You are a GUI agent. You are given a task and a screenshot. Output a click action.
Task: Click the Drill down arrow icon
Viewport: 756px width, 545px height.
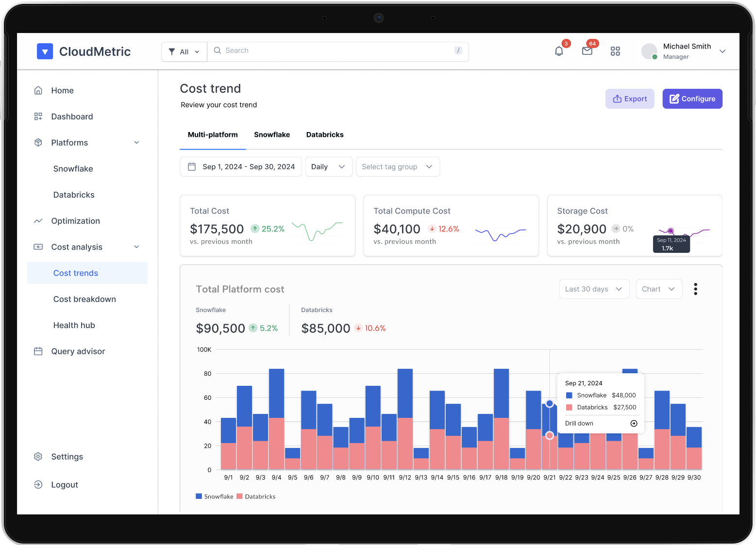click(x=634, y=424)
